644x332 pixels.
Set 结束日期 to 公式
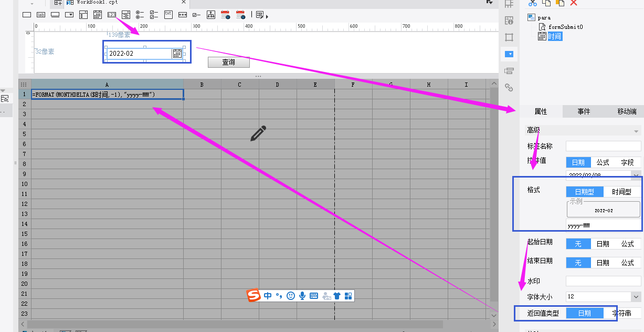628,263
